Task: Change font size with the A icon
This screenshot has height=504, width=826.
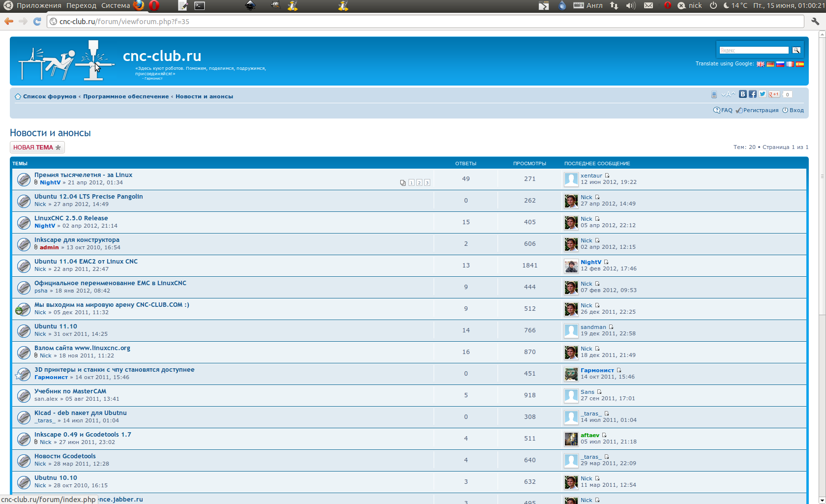Action: (x=728, y=94)
